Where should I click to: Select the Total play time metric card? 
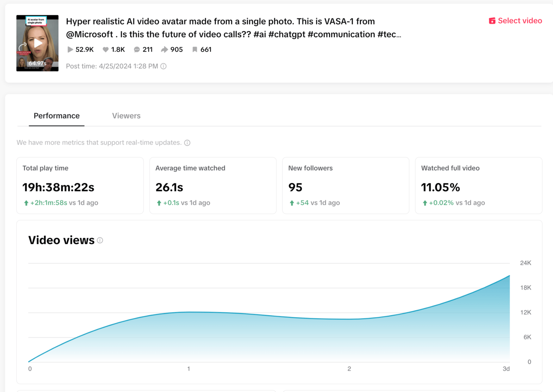80,185
